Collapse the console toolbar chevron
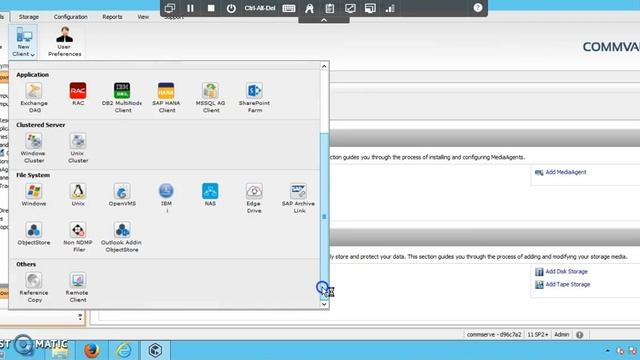 click(x=324, y=20)
